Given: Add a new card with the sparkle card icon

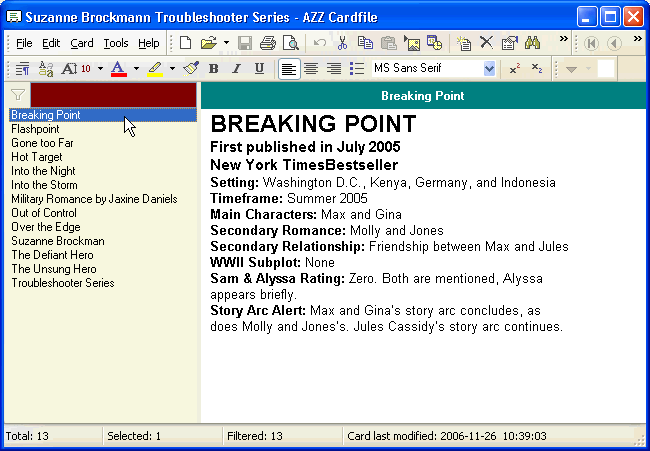Looking at the screenshot, I should pos(464,43).
